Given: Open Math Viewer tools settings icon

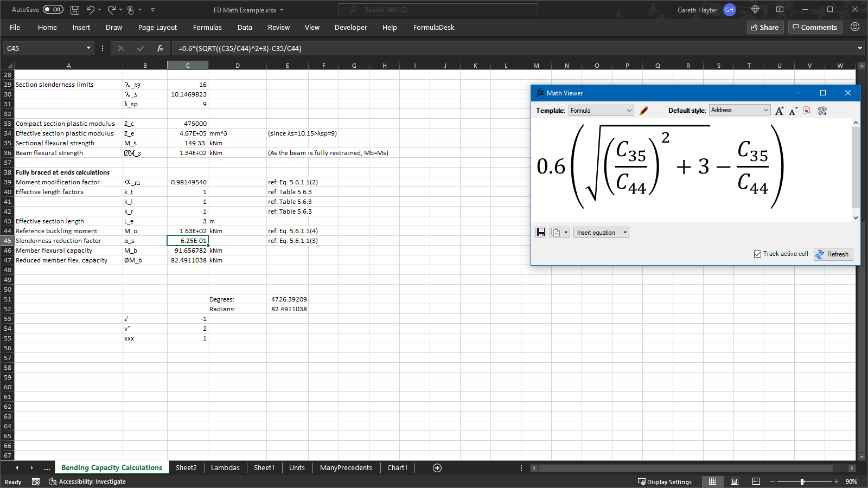Looking at the screenshot, I should coord(822,111).
